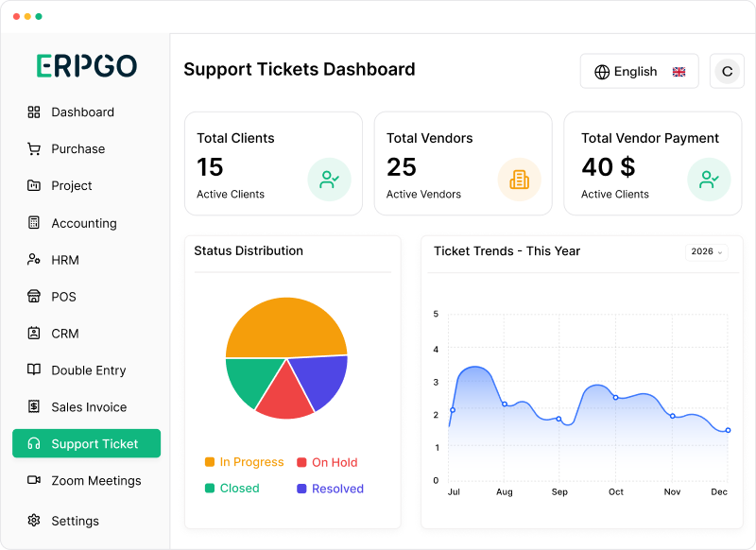Click the Total Vendor Payment user icon
This screenshot has width=756, height=550.
click(710, 180)
